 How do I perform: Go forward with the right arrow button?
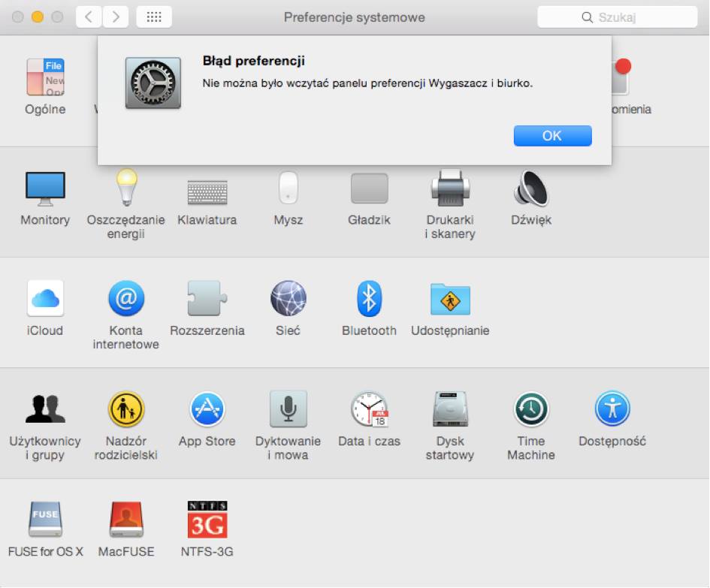(x=116, y=17)
